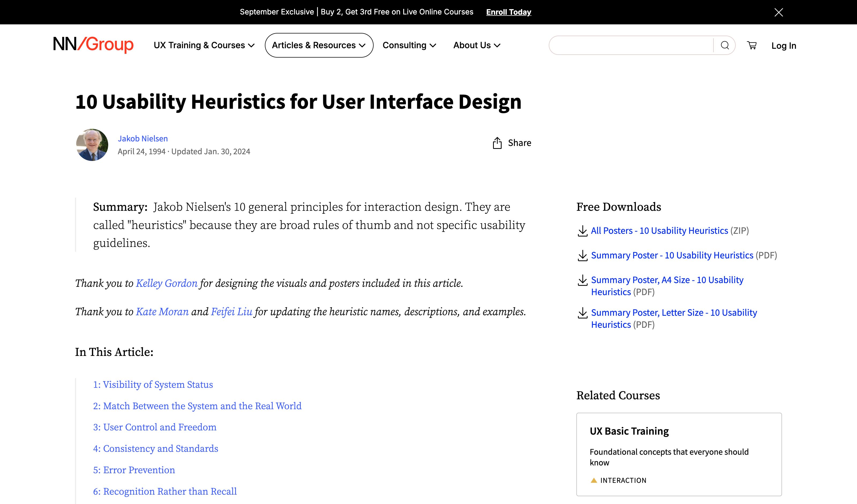
Task: Expand the Articles & Resources menu
Action: (x=319, y=45)
